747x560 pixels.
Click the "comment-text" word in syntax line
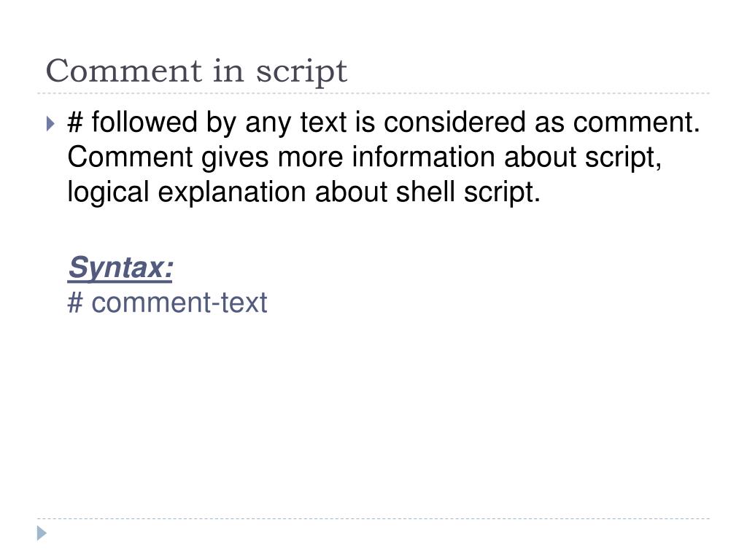point(179,303)
